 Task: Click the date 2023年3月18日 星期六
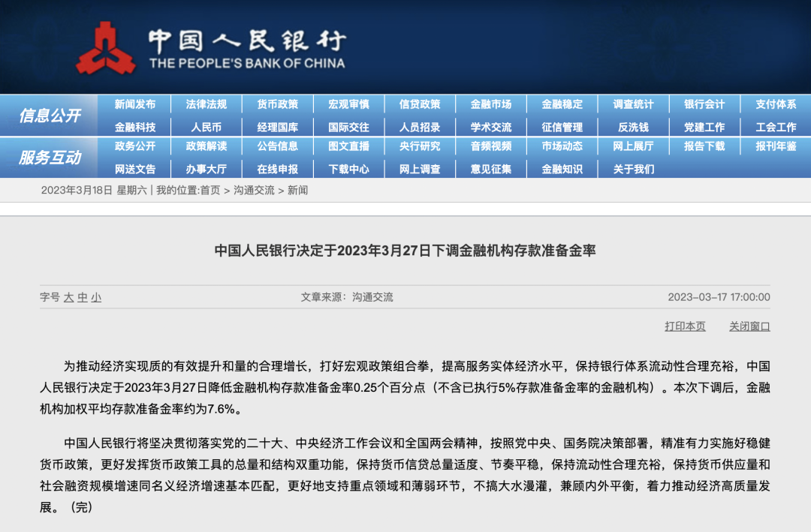coord(94,191)
